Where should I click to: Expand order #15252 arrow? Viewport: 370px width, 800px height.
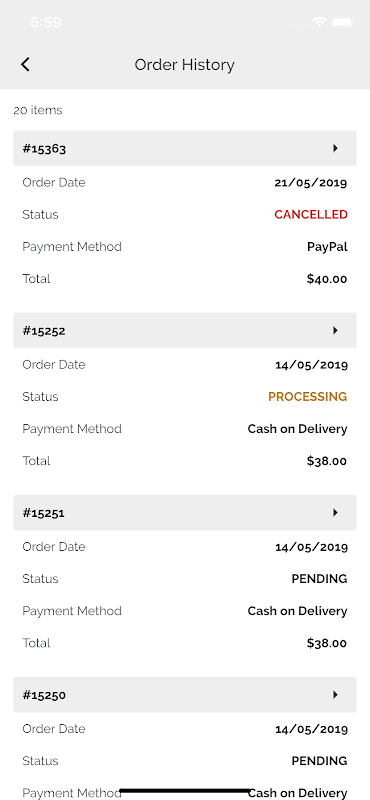[x=335, y=331]
